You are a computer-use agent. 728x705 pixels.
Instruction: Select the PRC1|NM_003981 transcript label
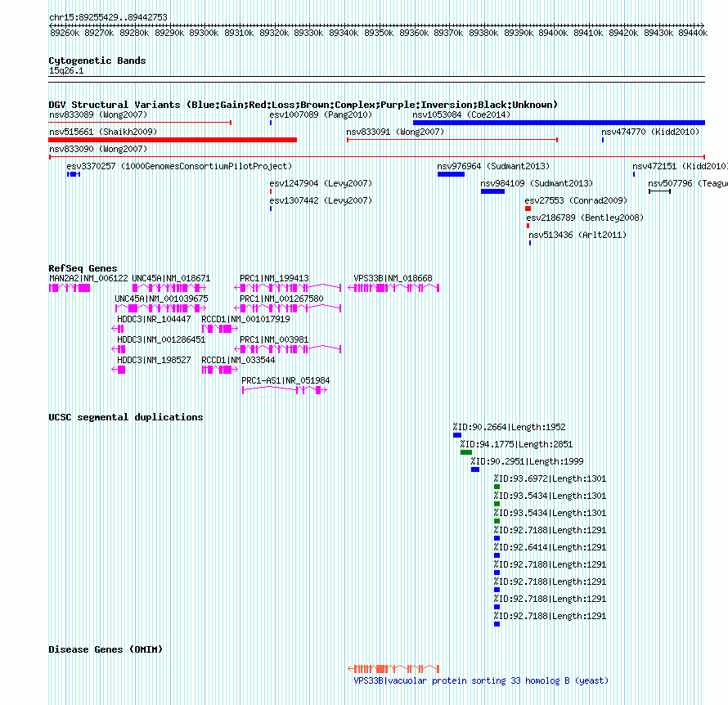(274, 339)
